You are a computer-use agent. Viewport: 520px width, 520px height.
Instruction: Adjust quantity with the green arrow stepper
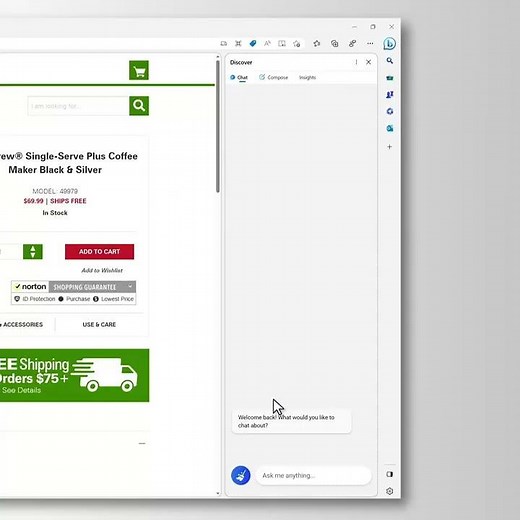click(x=33, y=252)
